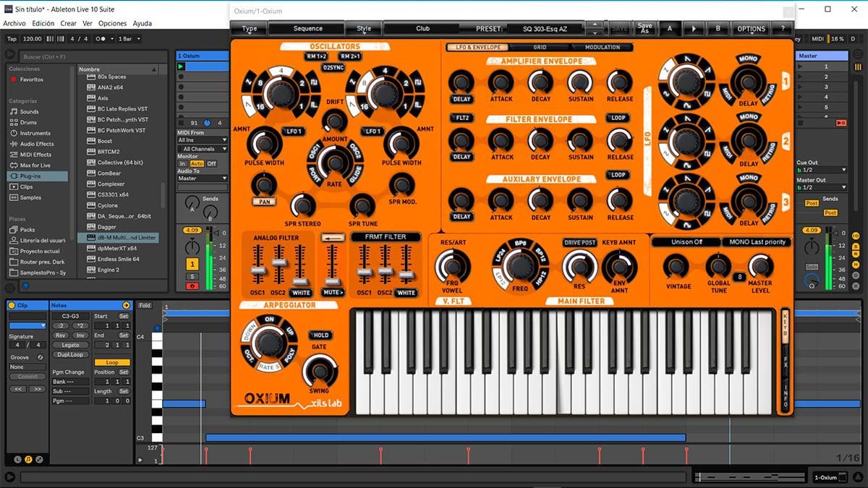Click the Inv button in Notes

click(x=80, y=335)
